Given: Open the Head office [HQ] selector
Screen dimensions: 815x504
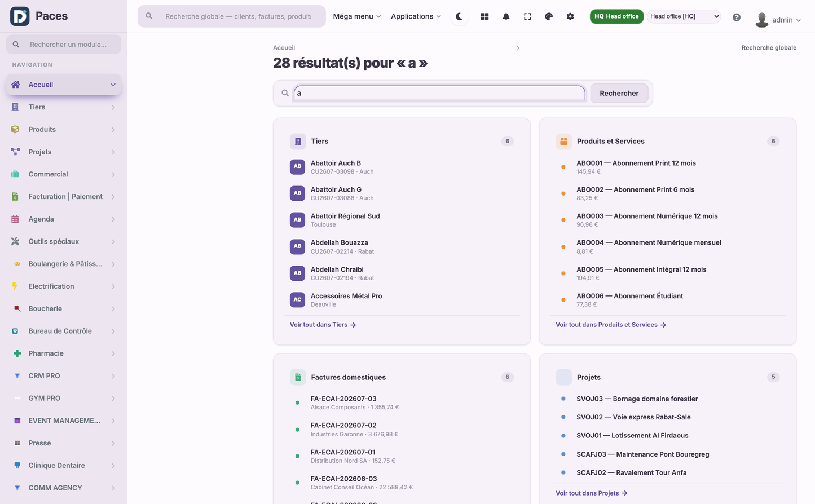Looking at the screenshot, I should click(x=684, y=16).
